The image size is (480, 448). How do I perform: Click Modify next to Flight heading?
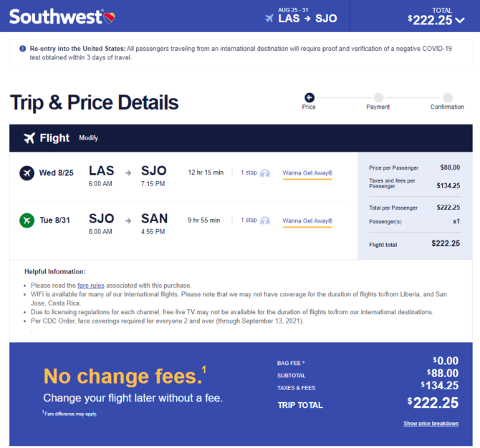(x=88, y=138)
